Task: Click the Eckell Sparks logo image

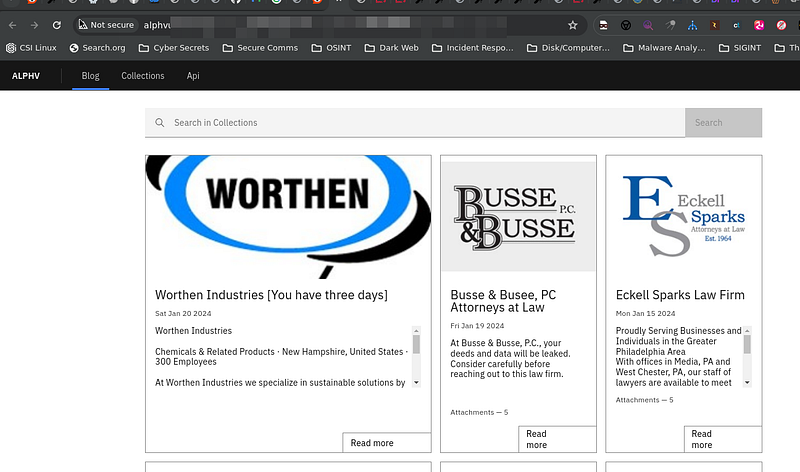Action: tap(684, 216)
